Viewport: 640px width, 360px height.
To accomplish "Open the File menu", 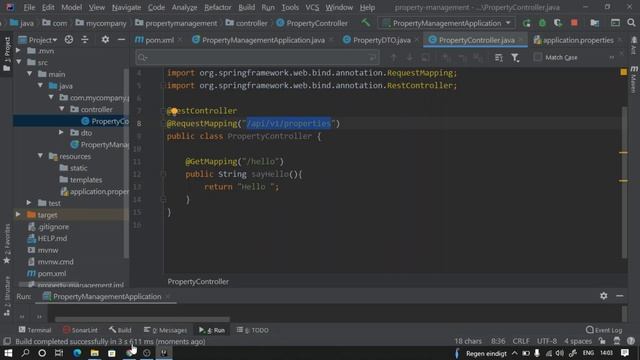I will pyautogui.click(x=29, y=7).
